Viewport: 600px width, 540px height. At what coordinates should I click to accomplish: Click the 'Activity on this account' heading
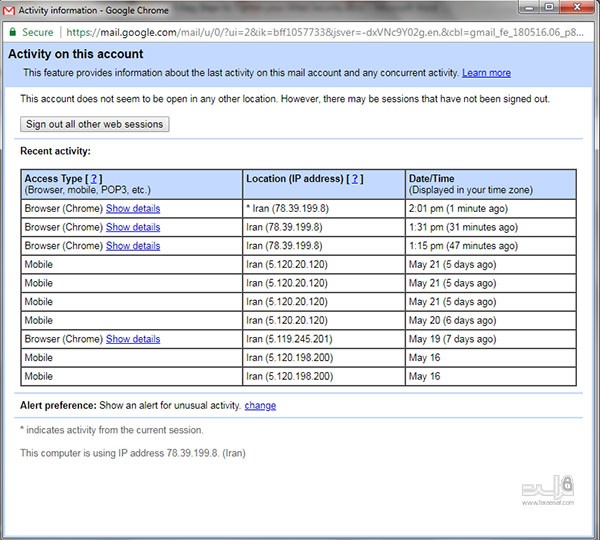[x=76, y=54]
